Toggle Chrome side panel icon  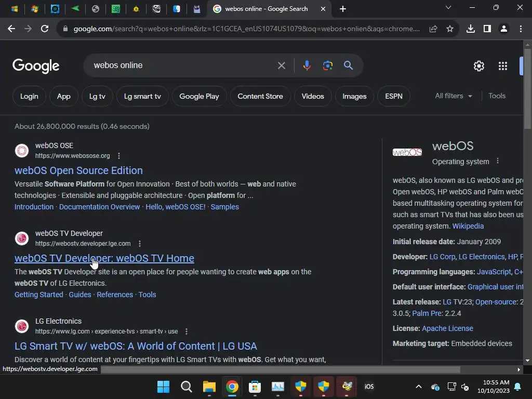[487, 29]
